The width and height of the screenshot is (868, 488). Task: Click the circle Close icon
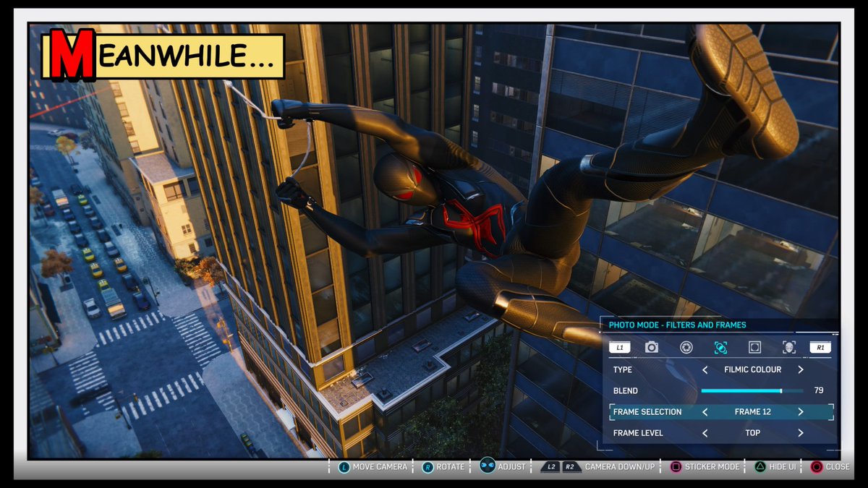pos(816,467)
